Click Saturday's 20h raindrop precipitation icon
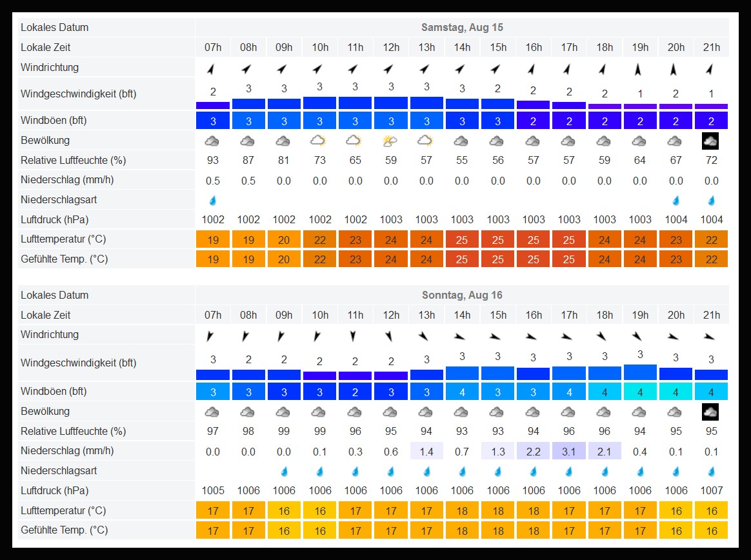 click(676, 200)
